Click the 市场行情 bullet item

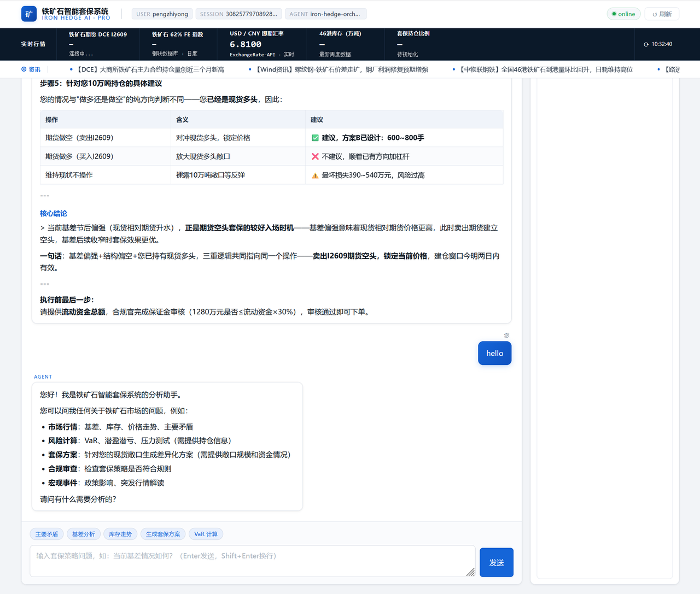click(x=120, y=427)
